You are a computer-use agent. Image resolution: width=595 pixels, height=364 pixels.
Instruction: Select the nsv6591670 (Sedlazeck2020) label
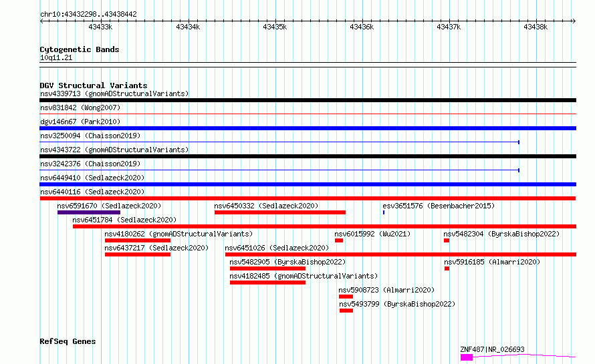click(109, 206)
